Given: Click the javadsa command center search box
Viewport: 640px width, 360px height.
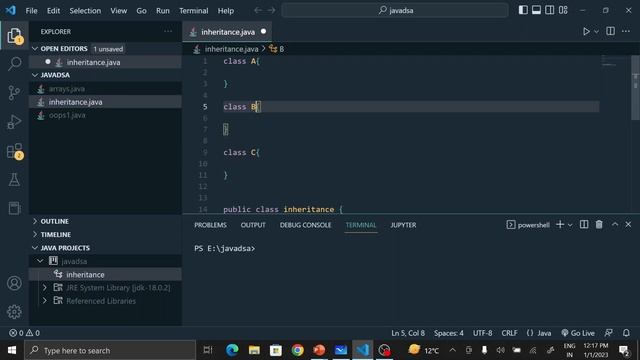Looking at the screenshot, I should tap(395, 10).
